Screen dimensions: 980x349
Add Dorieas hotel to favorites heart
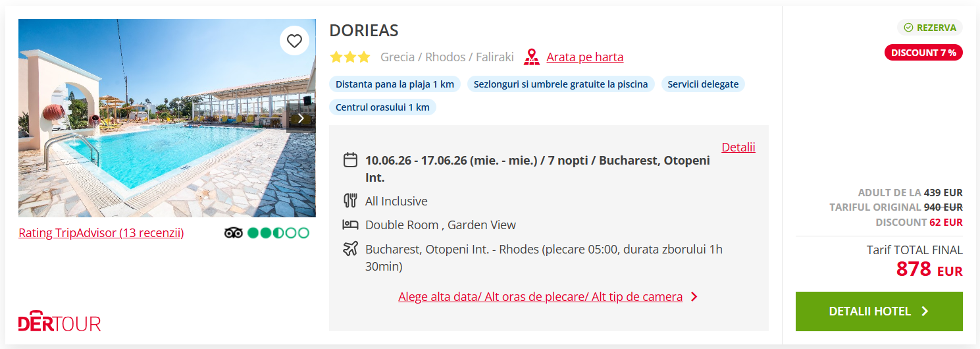294,41
